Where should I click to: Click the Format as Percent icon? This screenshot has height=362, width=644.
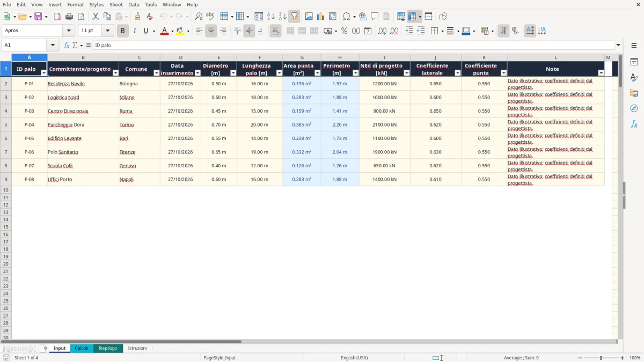click(x=344, y=31)
